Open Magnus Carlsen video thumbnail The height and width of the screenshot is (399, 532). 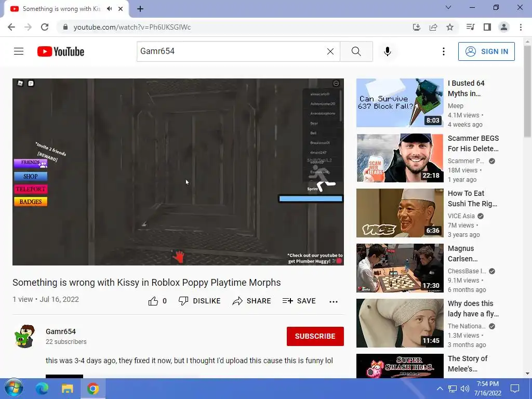click(x=400, y=268)
